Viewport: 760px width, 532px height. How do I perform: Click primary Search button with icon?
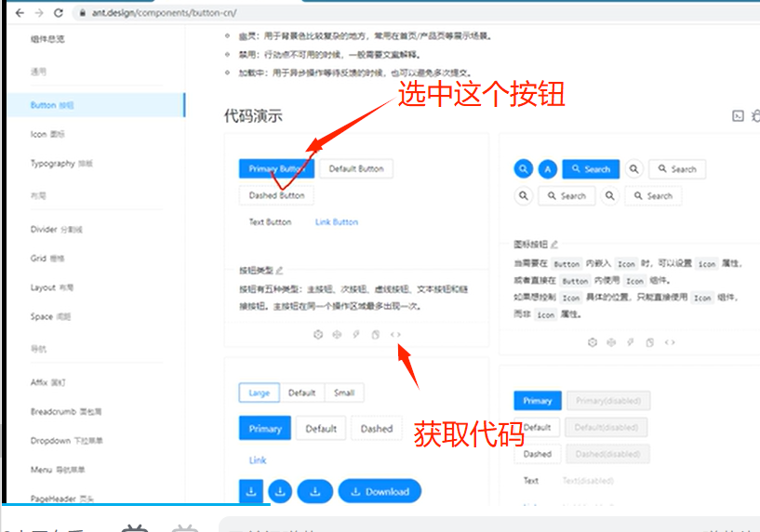click(591, 169)
